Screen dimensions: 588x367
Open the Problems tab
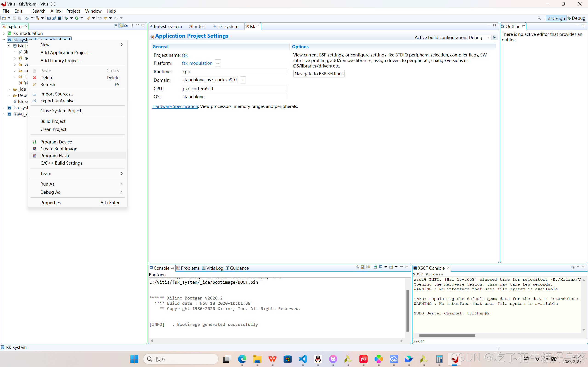188,268
